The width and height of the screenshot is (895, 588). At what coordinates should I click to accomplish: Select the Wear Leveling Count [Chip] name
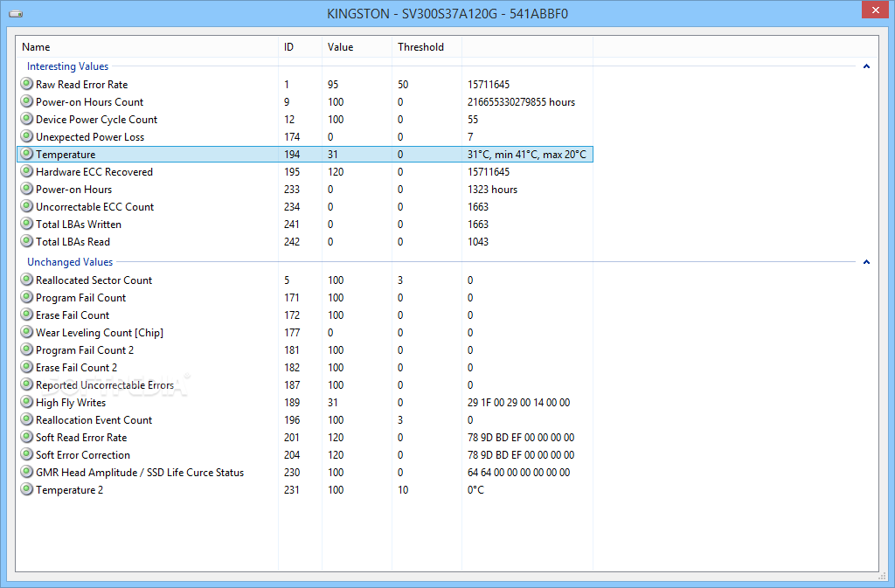pyautogui.click(x=100, y=333)
